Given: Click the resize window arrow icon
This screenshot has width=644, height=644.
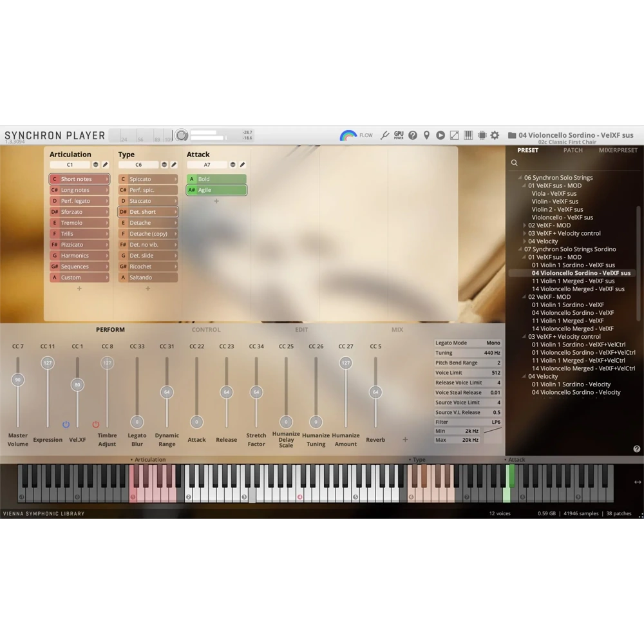Looking at the screenshot, I should pos(454,135).
